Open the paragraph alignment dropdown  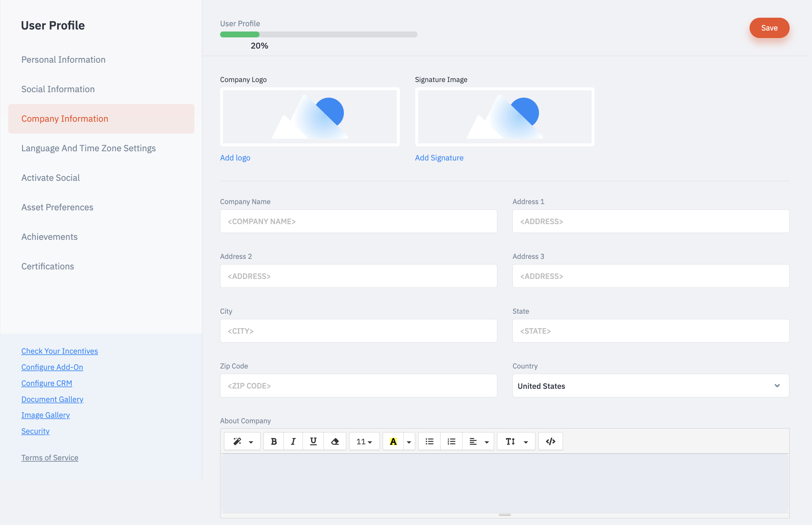click(x=478, y=441)
